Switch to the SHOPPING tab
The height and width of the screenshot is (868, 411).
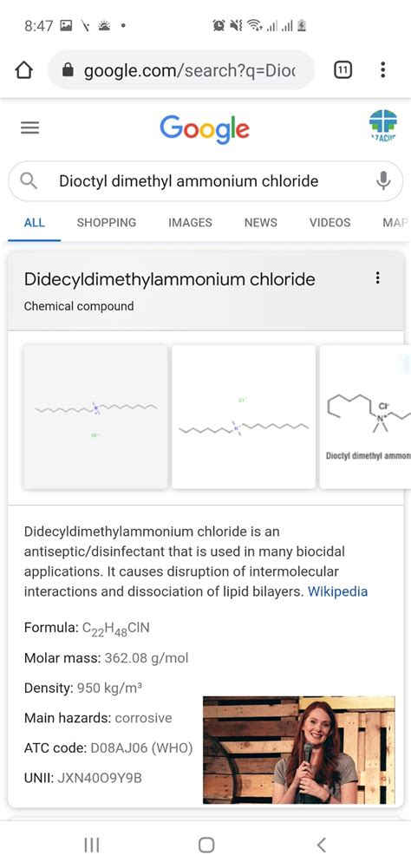point(107,223)
